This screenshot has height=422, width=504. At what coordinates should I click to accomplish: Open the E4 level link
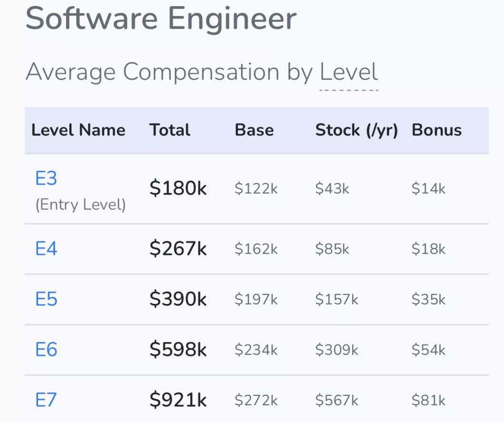[46, 249]
